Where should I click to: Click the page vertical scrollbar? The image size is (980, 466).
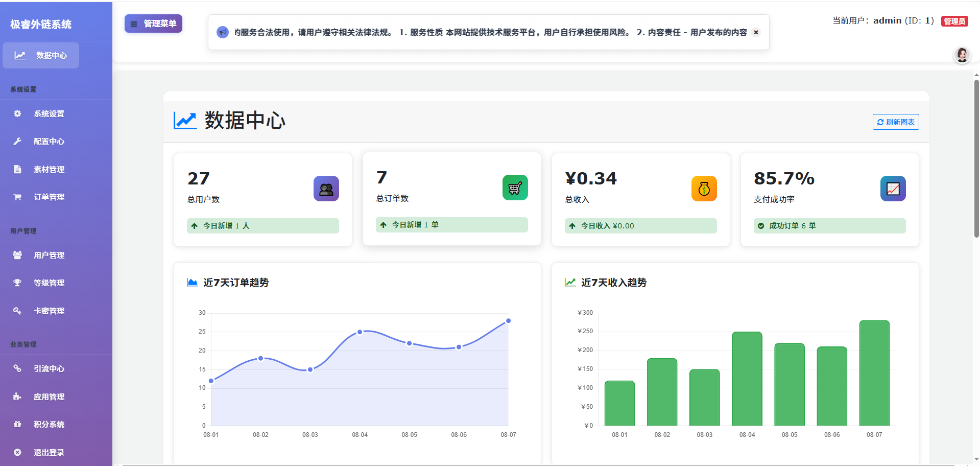(976, 158)
